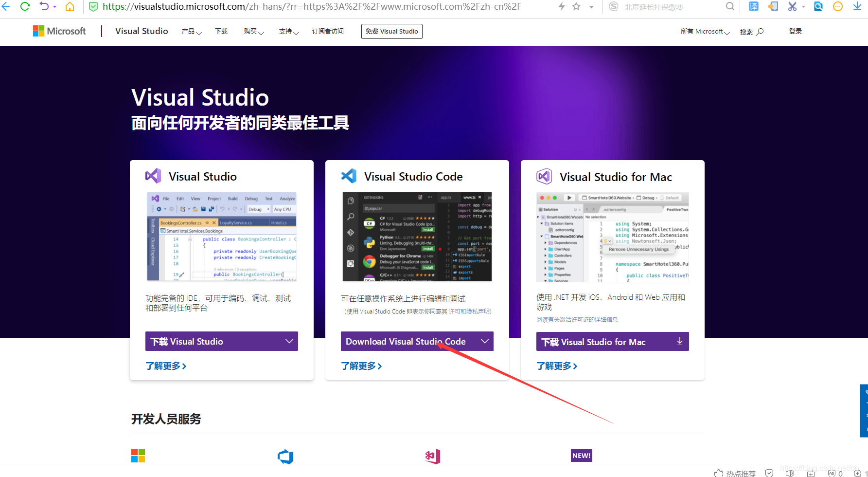The image size is (868, 477).
Task: Click the pink App Center service icon
Action: coord(432,457)
